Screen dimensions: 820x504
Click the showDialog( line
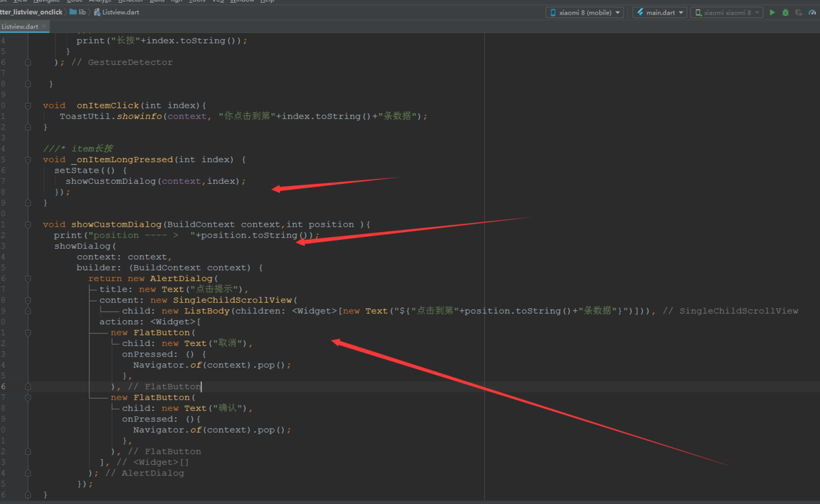[85, 246]
